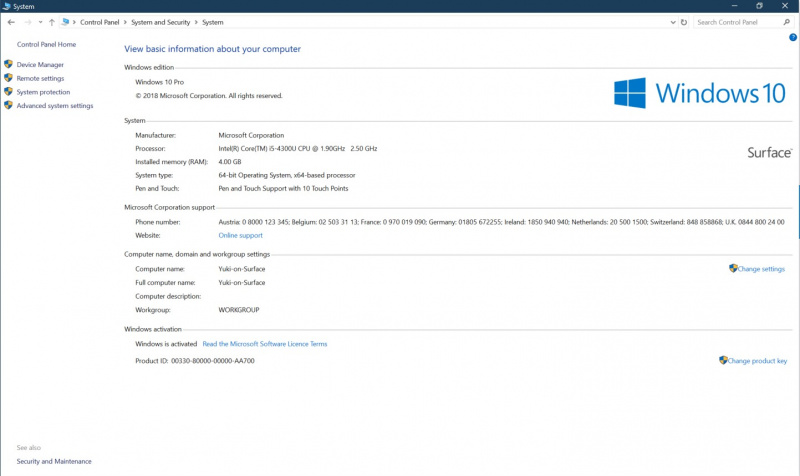Click the search magnifier icon
This screenshot has width=800, height=476.
coord(787,22)
